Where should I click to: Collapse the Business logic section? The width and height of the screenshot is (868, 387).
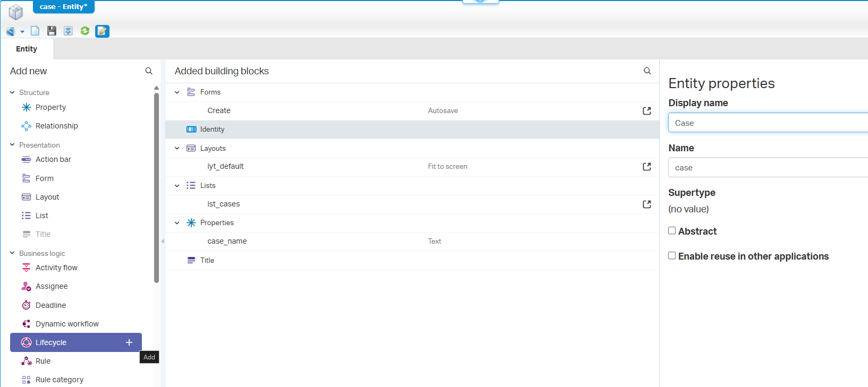click(12, 253)
